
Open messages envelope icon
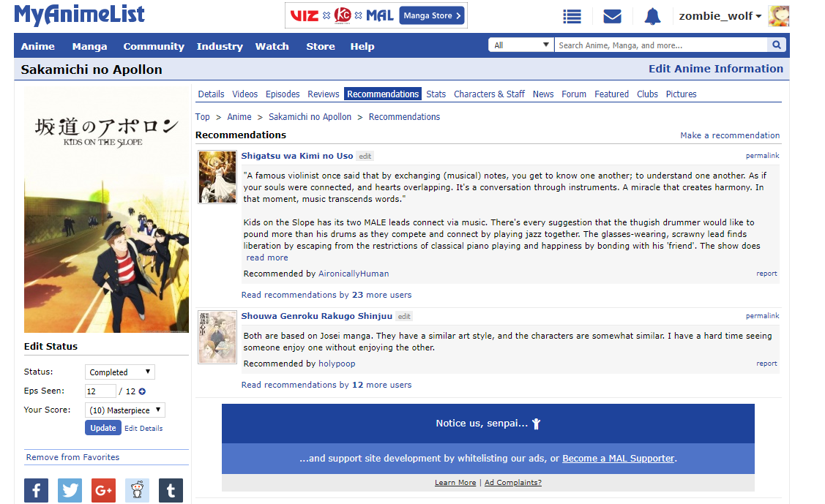tap(612, 16)
